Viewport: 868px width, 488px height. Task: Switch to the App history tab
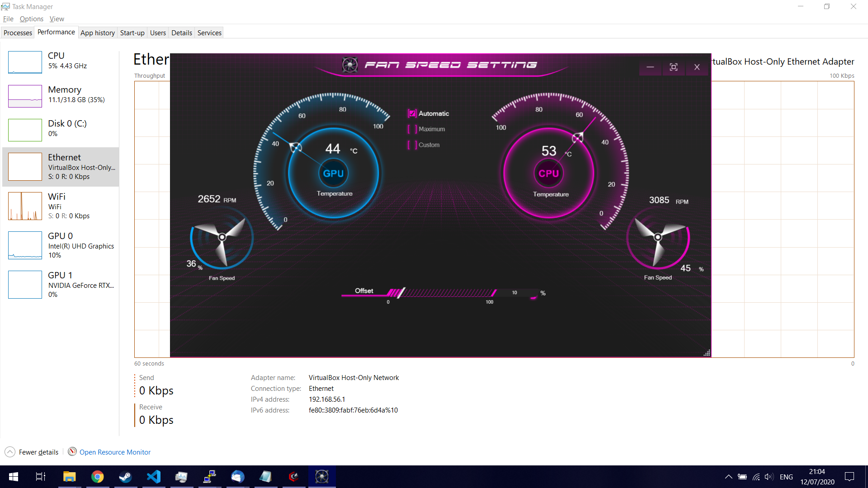pos(98,33)
